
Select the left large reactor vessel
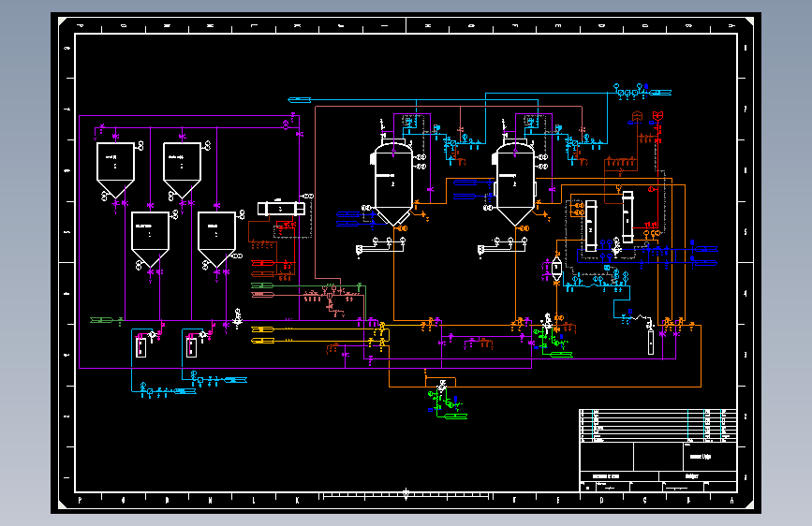[x=393, y=183]
